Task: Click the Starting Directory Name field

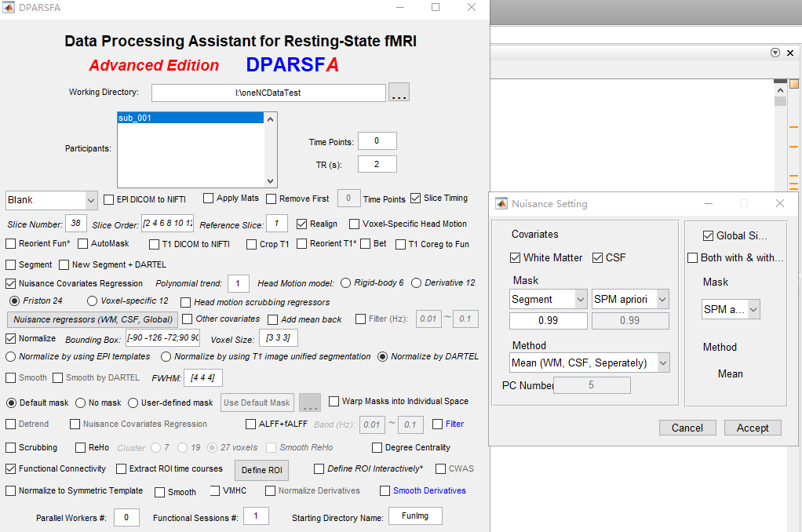Action: pyautogui.click(x=415, y=516)
